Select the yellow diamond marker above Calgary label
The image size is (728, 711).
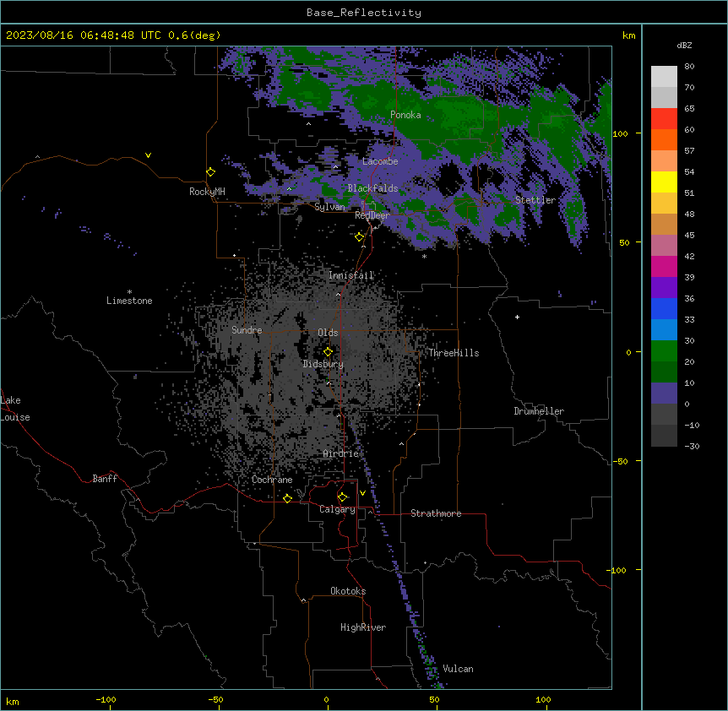(342, 497)
